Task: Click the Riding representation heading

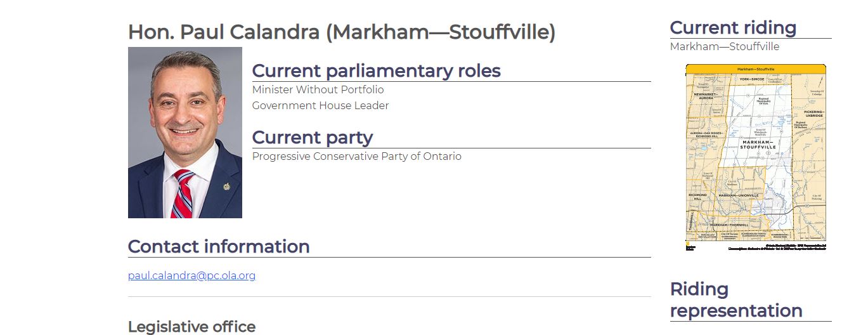Action: [736, 300]
